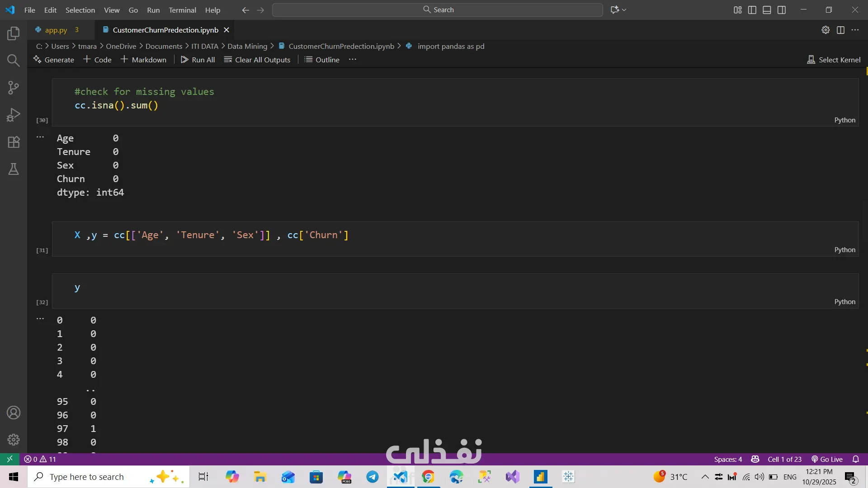
Task: Expand the output options of cell 30
Action: click(x=40, y=137)
